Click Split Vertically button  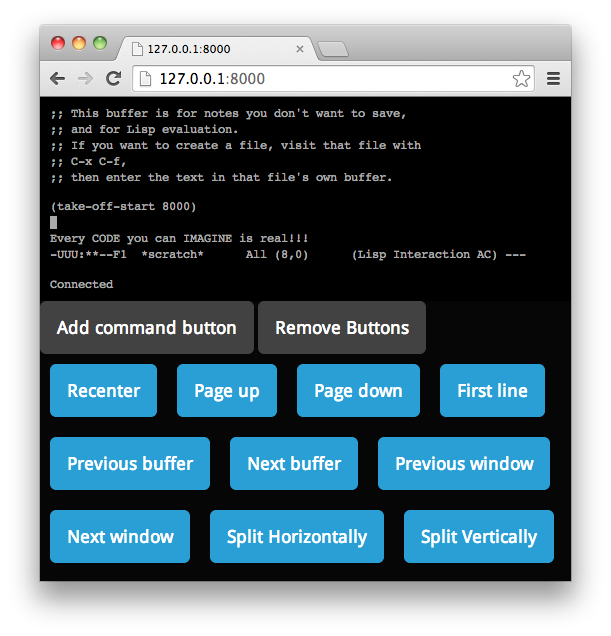click(x=478, y=537)
